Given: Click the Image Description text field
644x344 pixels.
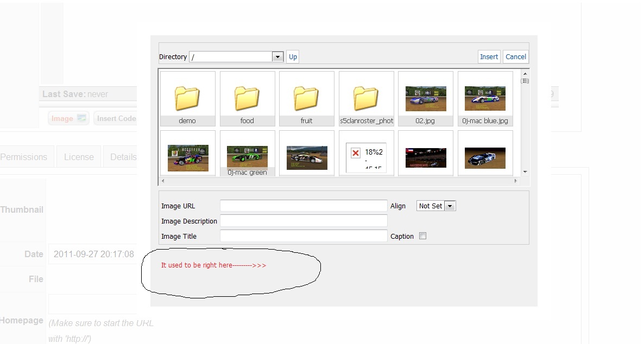Looking at the screenshot, I should tap(304, 221).
